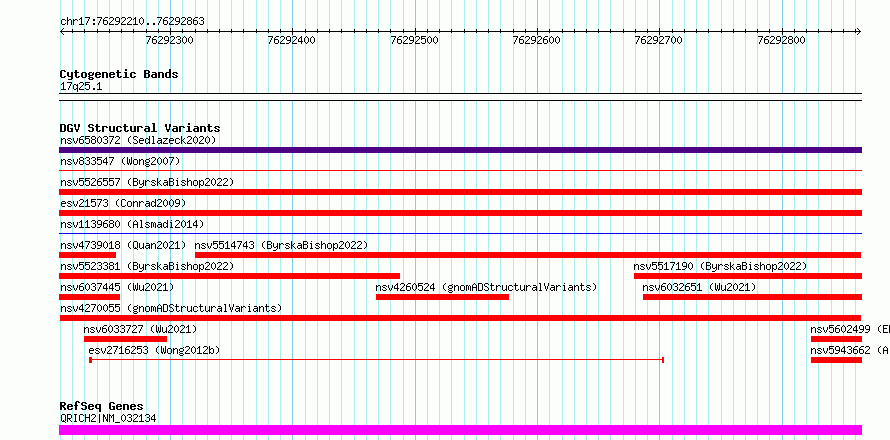
Task: Click the thin esv2716253 span line
Action: point(377,360)
